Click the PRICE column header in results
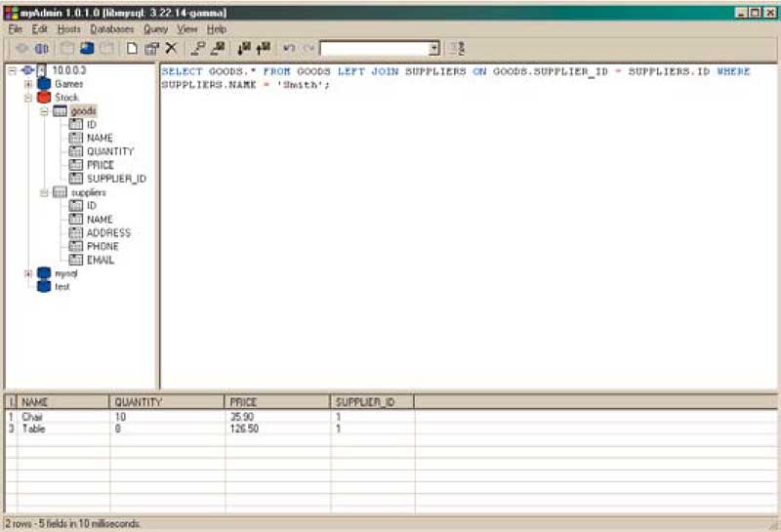781x532 pixels. (x=242, y=402)
